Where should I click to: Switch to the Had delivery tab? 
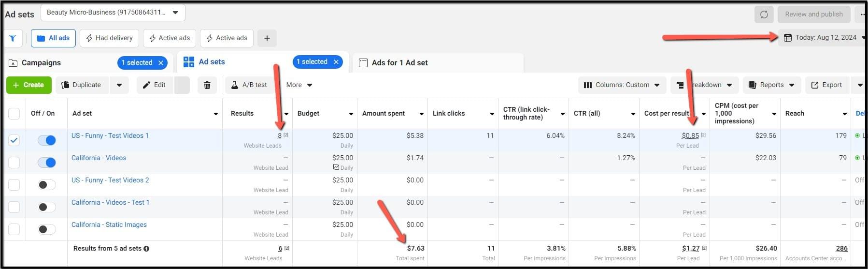[x=109, y=38]
